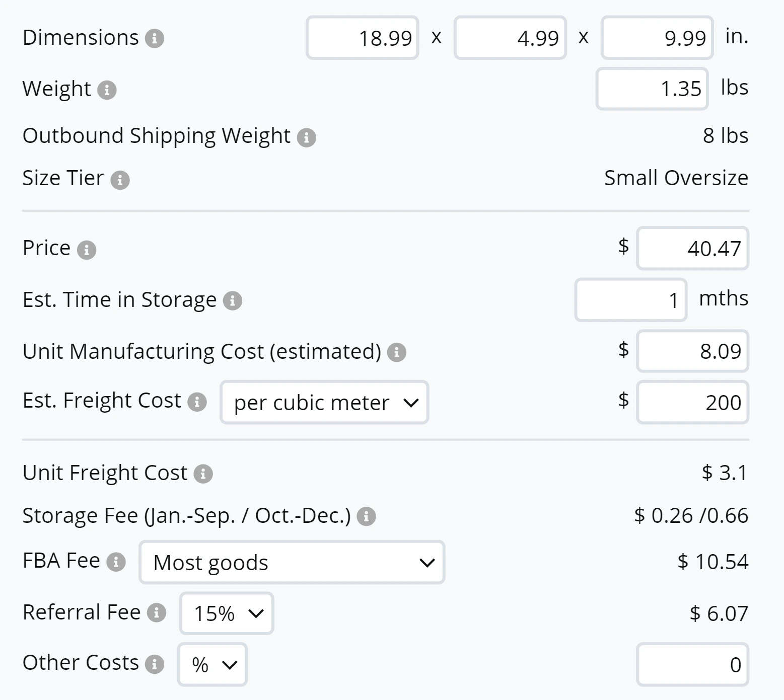Select the 1.35 weight input field
Image resolution: width=784 pixels, height=700 pixels.
click(652, 89)
